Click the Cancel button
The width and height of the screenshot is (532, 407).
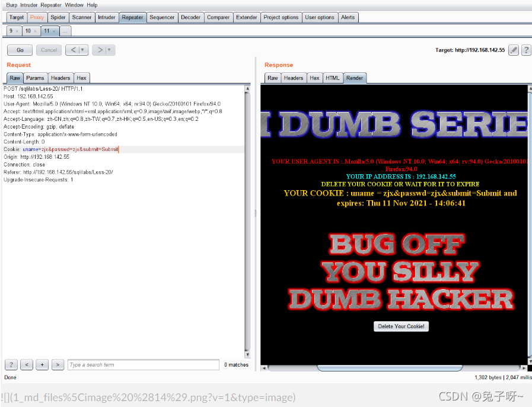[x=49, y=50]
